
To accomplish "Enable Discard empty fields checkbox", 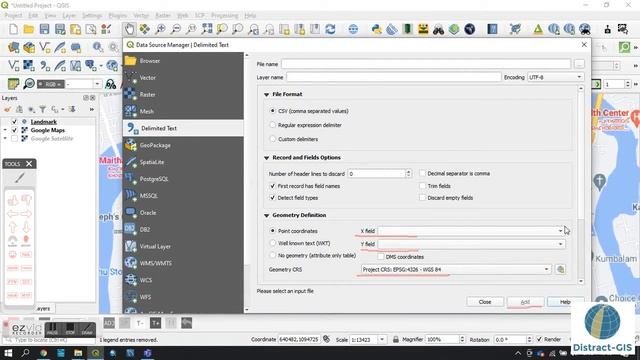I will tap(422, 198).
